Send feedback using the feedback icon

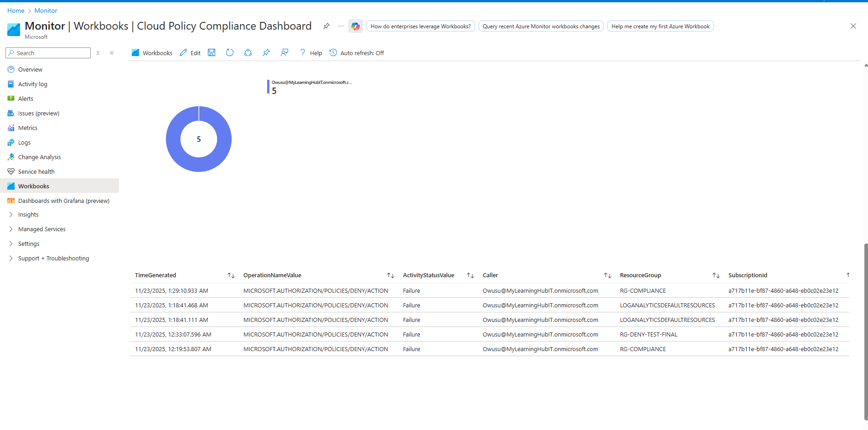tap(284, 52)
